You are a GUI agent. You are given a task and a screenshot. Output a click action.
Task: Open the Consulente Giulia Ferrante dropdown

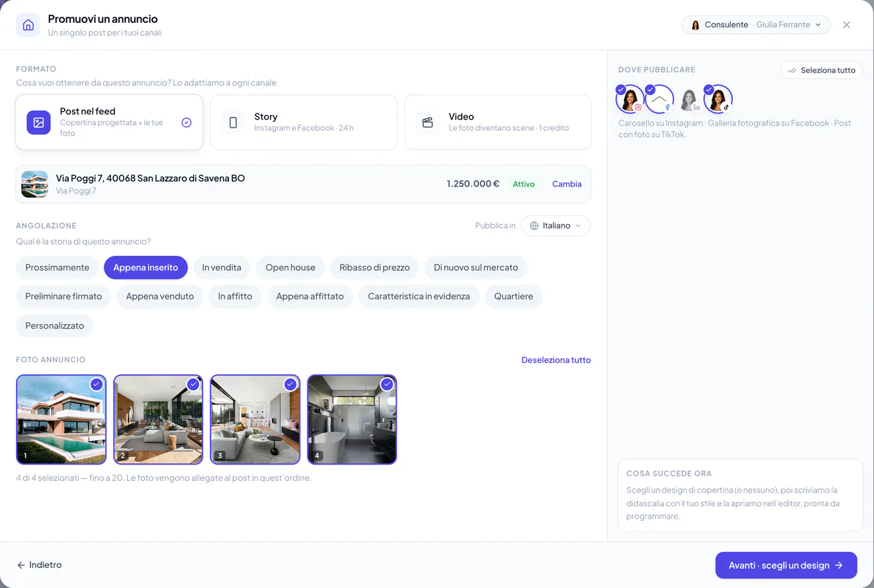[x=756, y=25]
